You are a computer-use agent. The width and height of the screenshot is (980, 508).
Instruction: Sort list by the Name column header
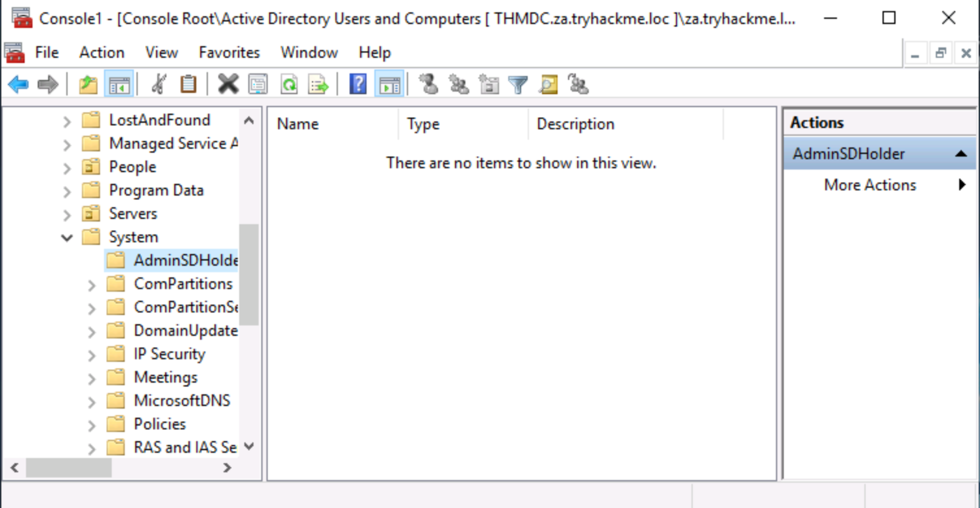(298, 124)
